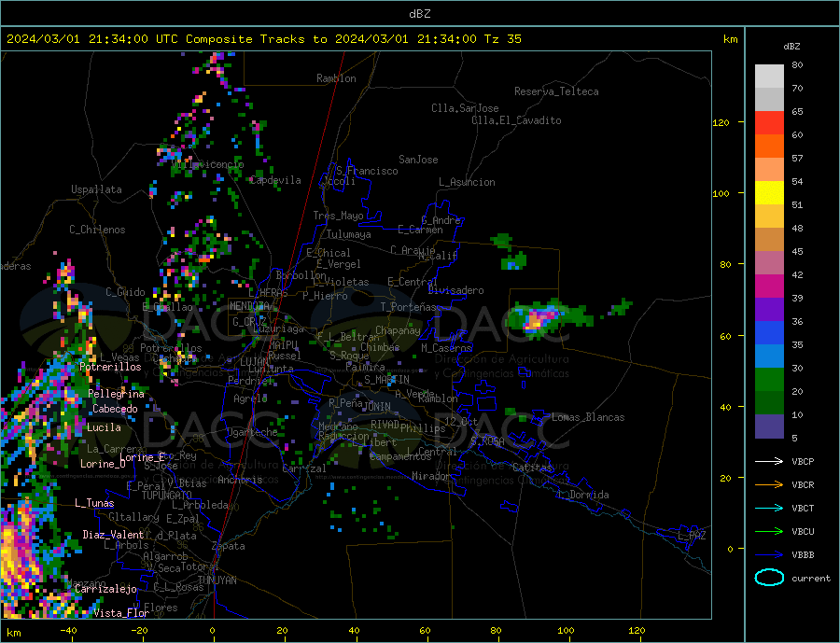The height and width of the screenshot is (643, 840).
Task: Click the Clla.El_Cavadito label
Action: (x=516, y=120)
